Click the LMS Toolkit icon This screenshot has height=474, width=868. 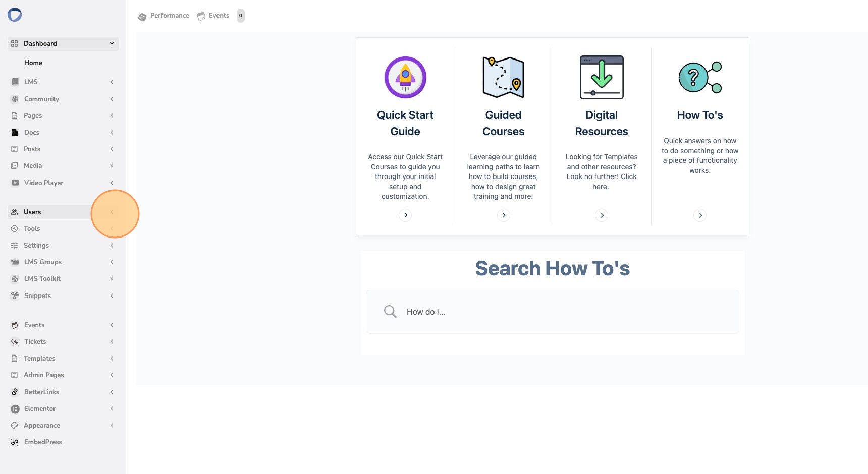pos(15,278)
